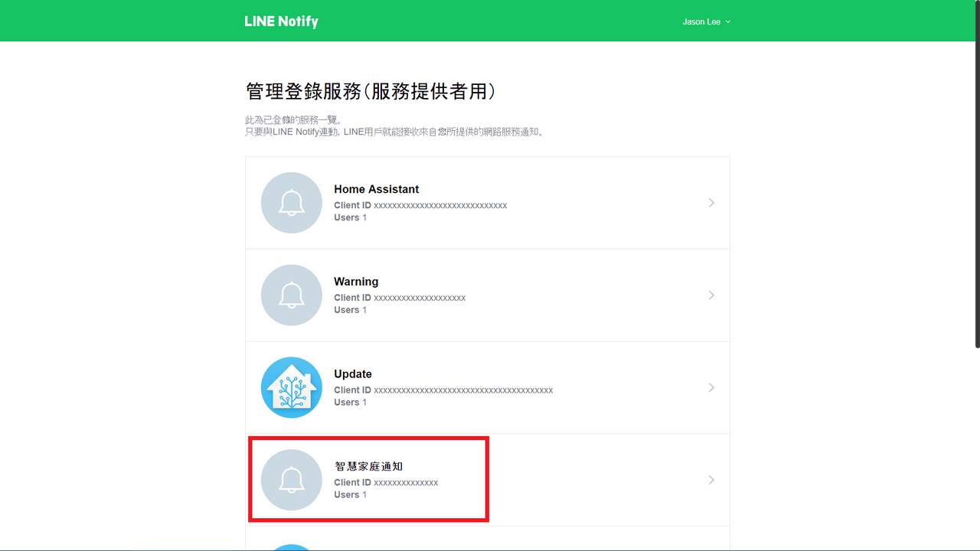Click the Client ID of Update
The width and height of the screenshot is (980, 551).
[x=443, y=390]
